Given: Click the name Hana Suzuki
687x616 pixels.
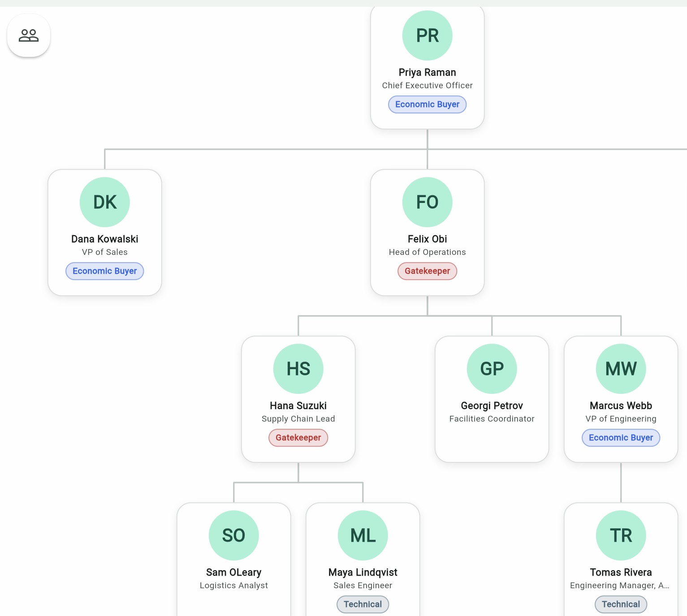Looking at the screenshot, I should pyautogui.click(x=298, y=406).
